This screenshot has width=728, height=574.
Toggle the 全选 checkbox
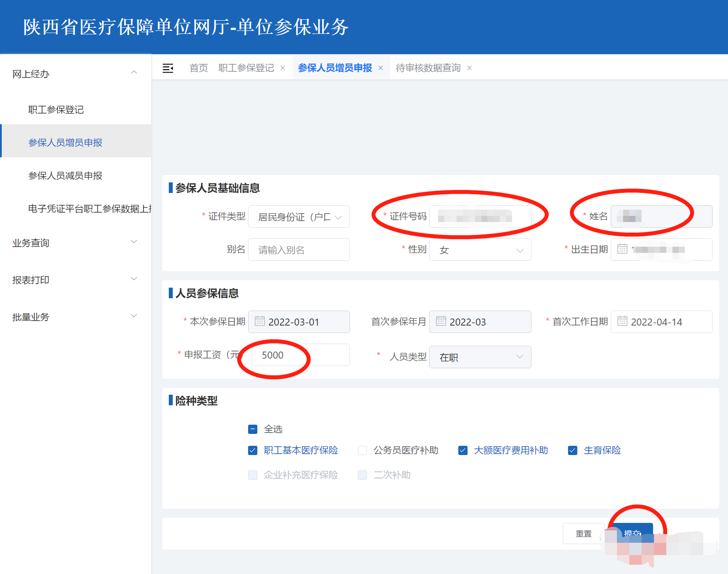253,429
